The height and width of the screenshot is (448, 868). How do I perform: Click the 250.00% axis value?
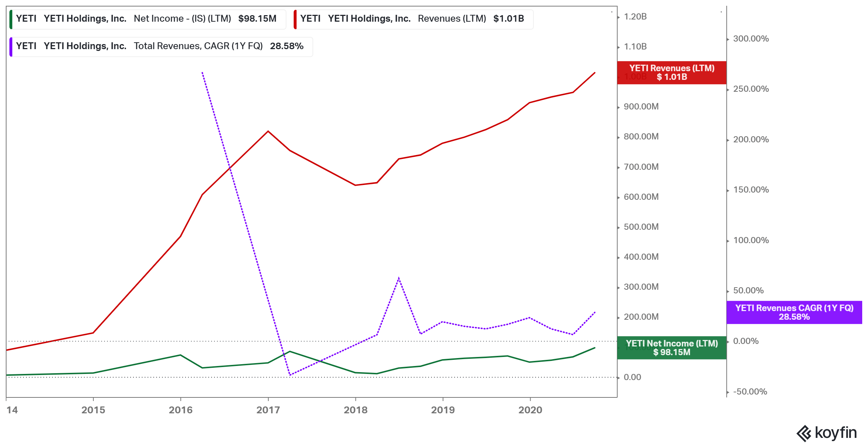click(x=751, y=89)
